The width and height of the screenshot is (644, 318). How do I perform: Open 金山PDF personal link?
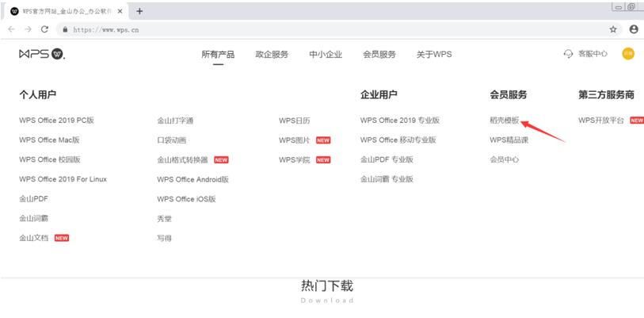[x=34, y=199]
